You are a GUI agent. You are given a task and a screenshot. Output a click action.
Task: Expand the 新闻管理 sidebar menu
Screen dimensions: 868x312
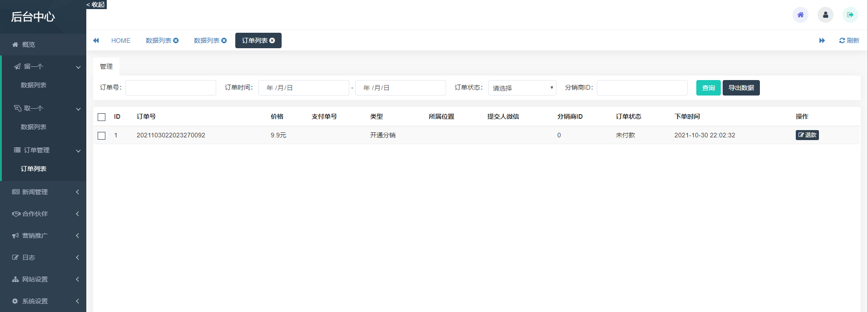[x=43, y=192]
